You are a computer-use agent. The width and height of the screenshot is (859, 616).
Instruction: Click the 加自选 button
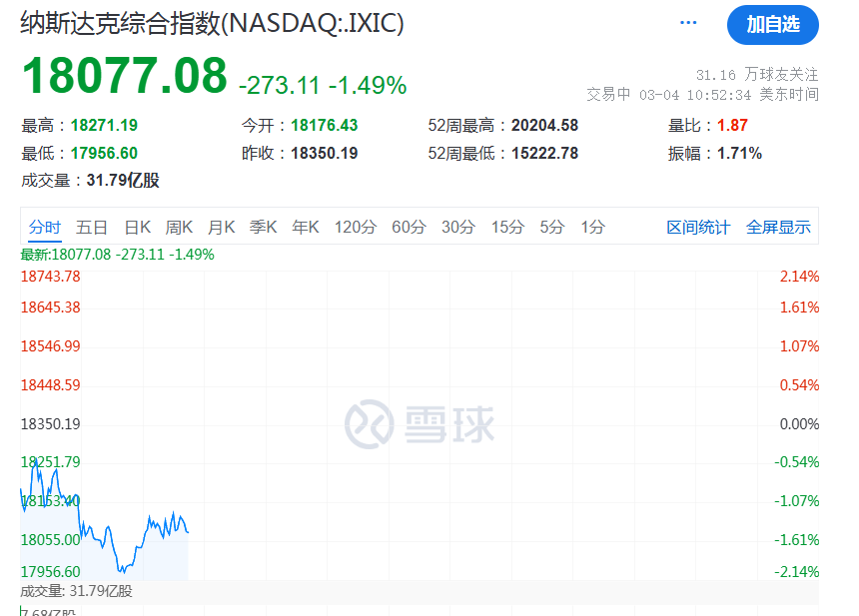[x=773, y=25]
